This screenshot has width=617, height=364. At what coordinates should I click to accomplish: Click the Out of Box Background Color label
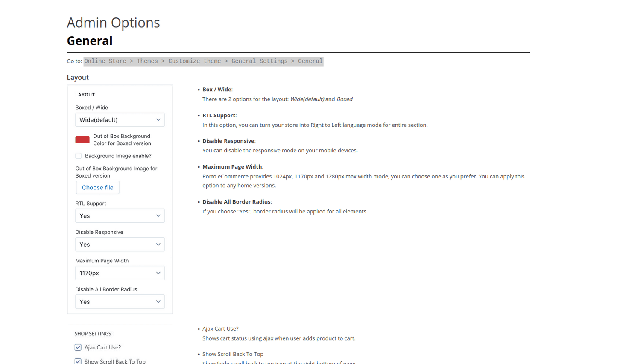[122, 140]
